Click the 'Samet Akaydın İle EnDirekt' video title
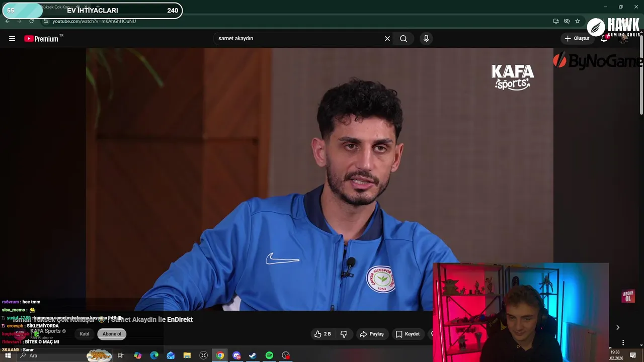 coord(151,319)
